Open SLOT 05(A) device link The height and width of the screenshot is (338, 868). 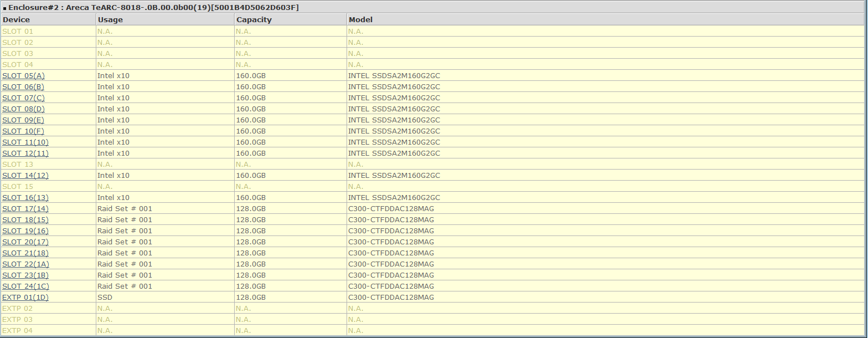(23, 75)
